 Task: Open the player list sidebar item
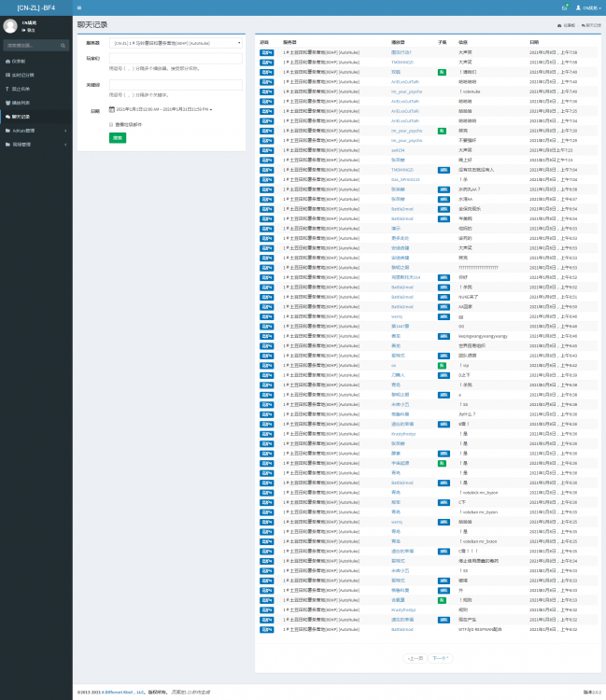21,103
